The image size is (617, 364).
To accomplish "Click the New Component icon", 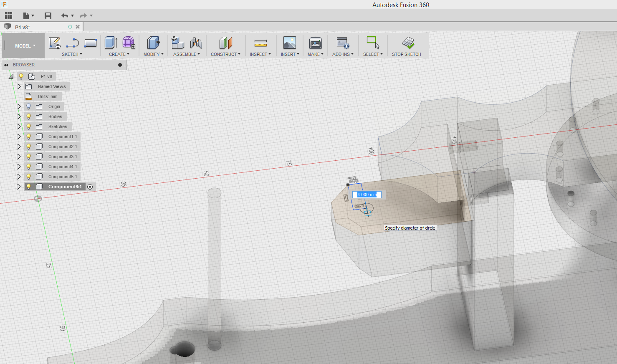I will [178, 43].
